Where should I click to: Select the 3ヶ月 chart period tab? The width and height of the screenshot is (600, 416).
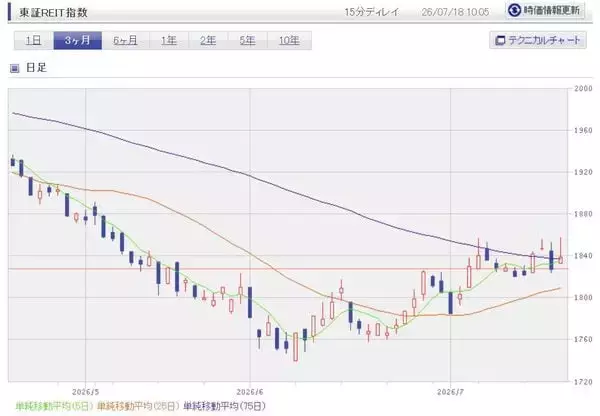78,41
